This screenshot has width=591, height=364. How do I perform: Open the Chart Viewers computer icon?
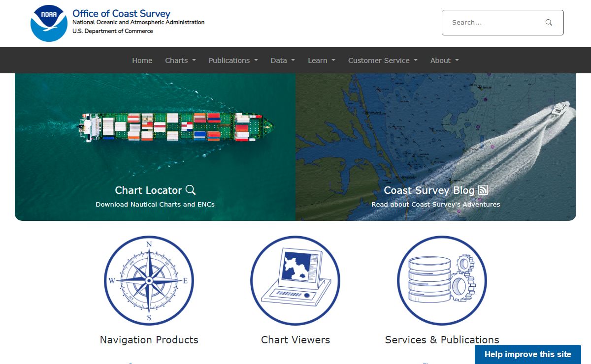click(295, 280)
